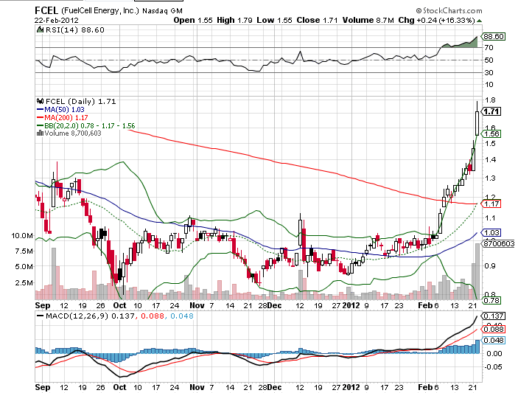This screenshot has width=532, height=393.
Task: Click the 'Nasdaq GM' exchange label
Action: 162,11
